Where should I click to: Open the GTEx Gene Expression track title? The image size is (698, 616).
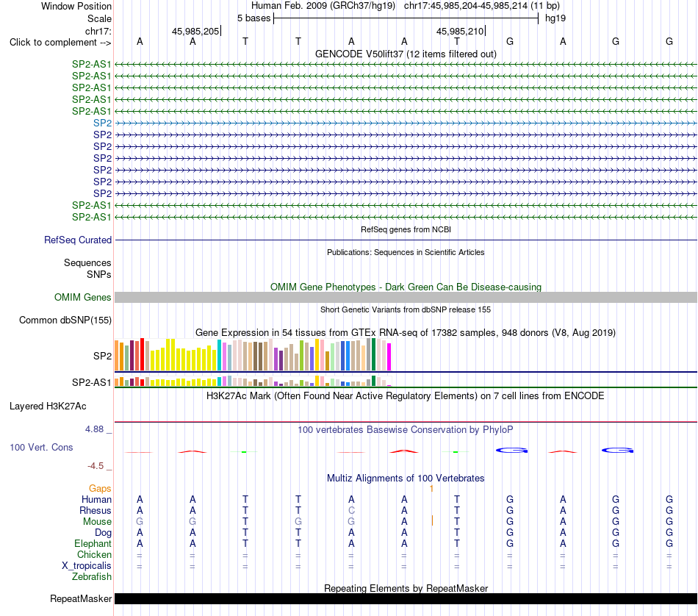(x=406, y=333)
